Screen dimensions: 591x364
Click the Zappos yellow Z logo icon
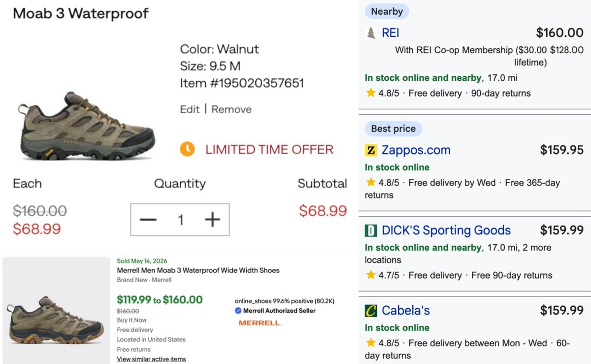(x=371, y=150)
